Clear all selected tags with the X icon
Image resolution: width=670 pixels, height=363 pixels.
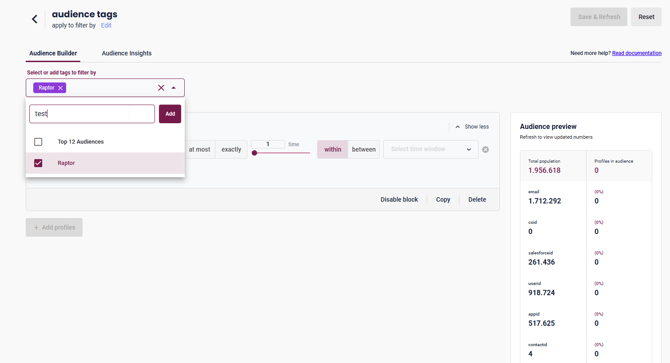pos(161,88)
